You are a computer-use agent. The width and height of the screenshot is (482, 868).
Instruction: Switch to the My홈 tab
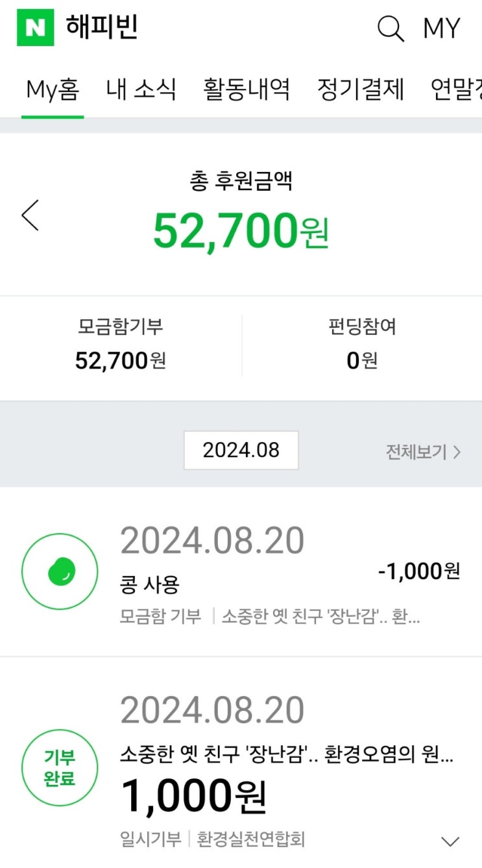point(53,90)
